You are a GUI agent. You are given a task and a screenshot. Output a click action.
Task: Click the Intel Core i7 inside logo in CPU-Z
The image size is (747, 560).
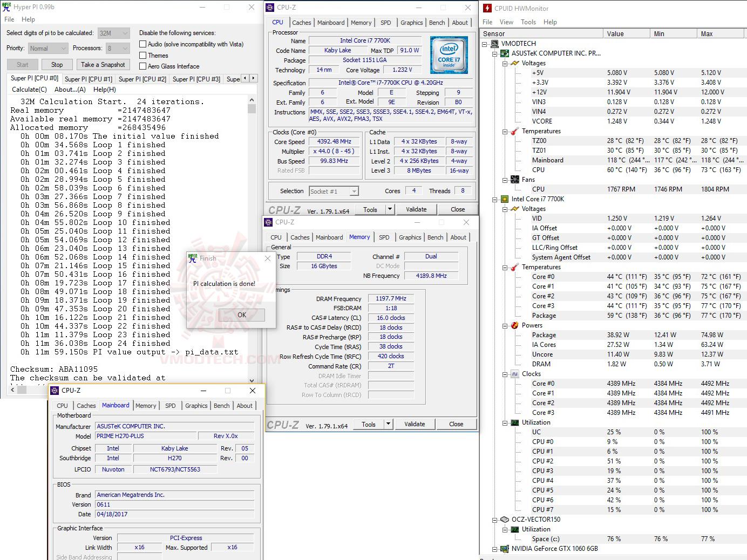pyautogui.click(x=449, y=54)
